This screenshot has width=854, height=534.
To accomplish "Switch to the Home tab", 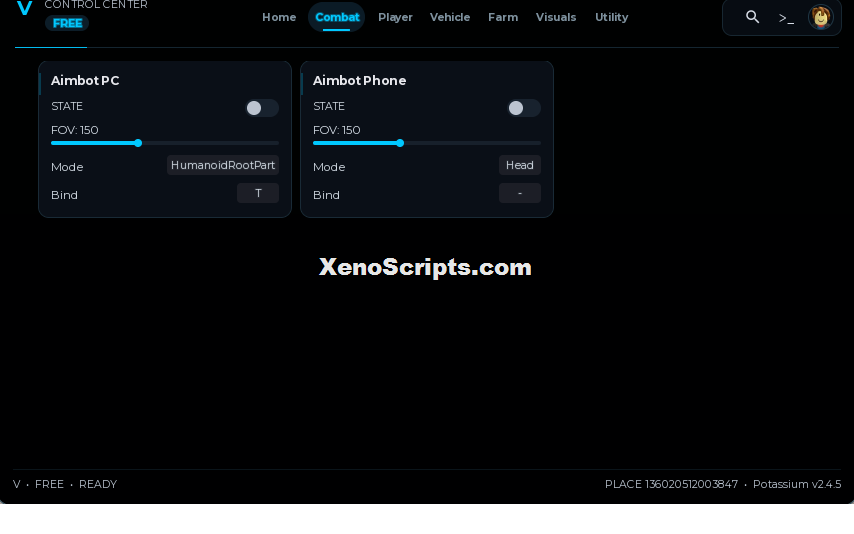I will (279, 17).
